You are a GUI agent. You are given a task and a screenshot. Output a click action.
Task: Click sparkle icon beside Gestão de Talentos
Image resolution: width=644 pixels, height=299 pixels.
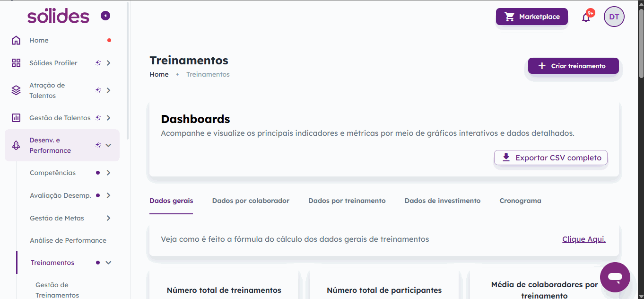[98, 118]
